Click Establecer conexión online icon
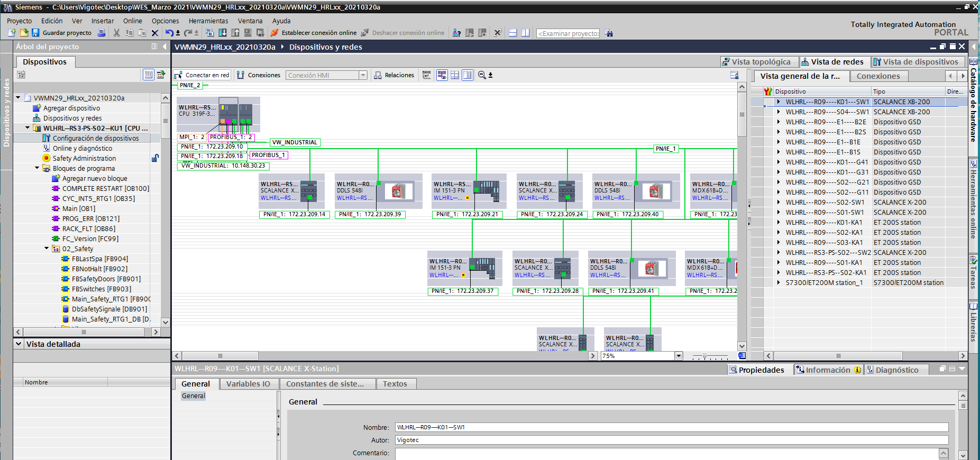This screenshot has height=460, width=980. click(x=274, y=33)
